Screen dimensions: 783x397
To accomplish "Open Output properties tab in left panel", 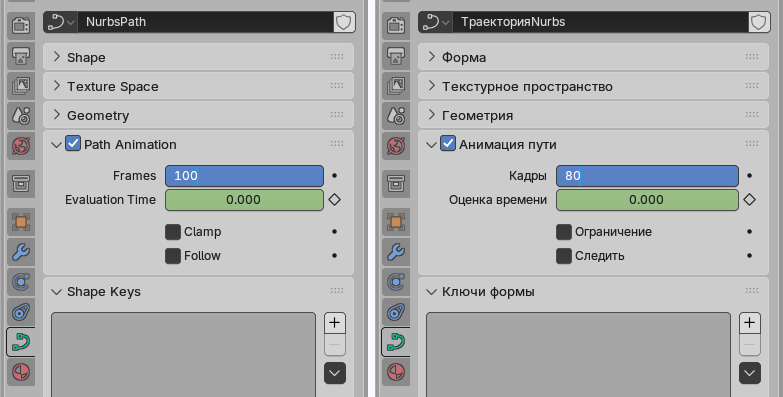I will (21, 55).
